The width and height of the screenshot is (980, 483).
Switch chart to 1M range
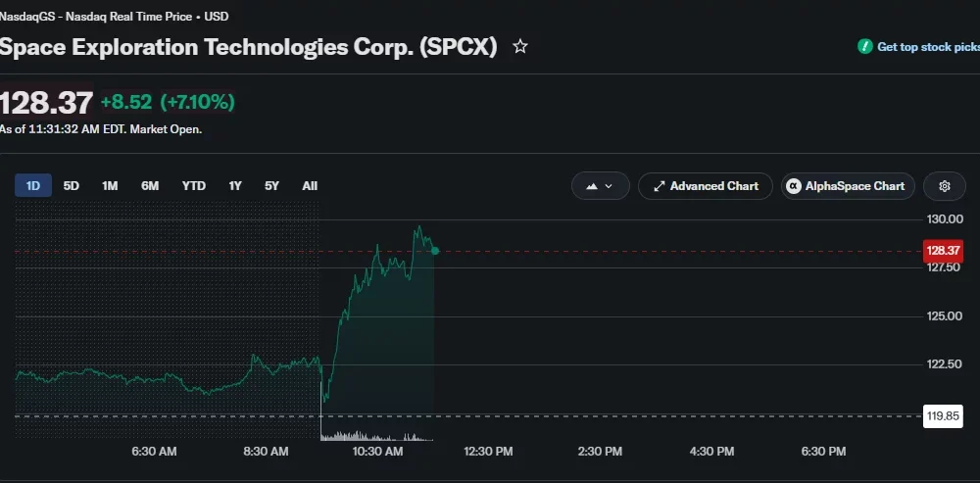tap(110, 185)
